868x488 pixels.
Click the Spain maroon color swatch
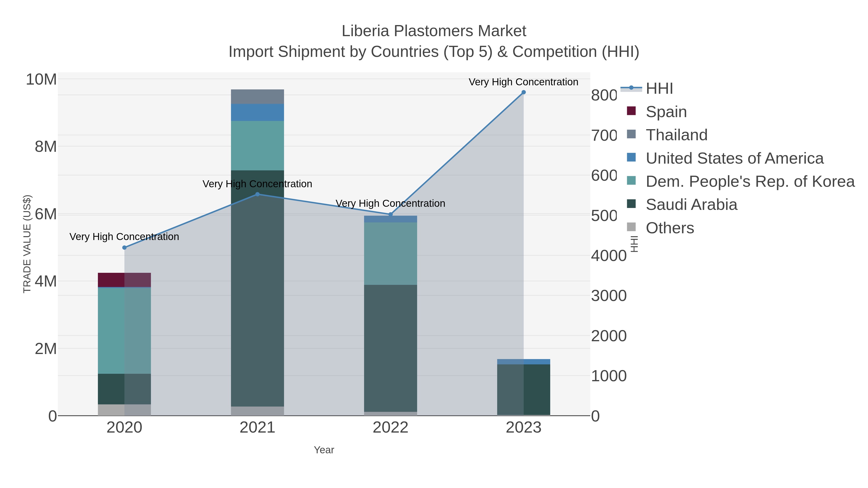[x=631, y=111]
